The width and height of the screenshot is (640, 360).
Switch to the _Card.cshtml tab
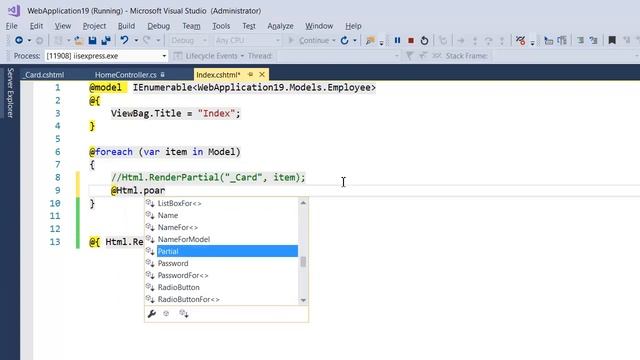tap(44, 75)
